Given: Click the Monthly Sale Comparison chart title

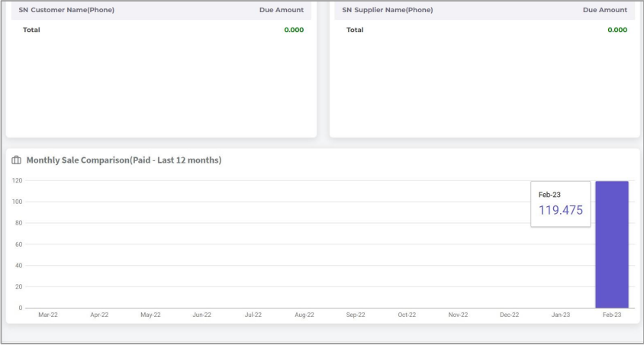Looking at the screenshot, I should (124, 160).
